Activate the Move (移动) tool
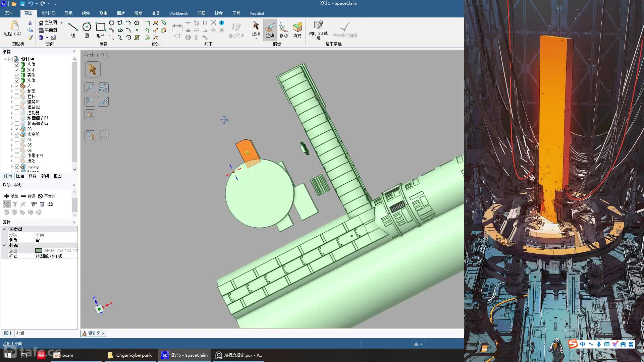Screen dimensions: 644x362 (x=283, y=29)
